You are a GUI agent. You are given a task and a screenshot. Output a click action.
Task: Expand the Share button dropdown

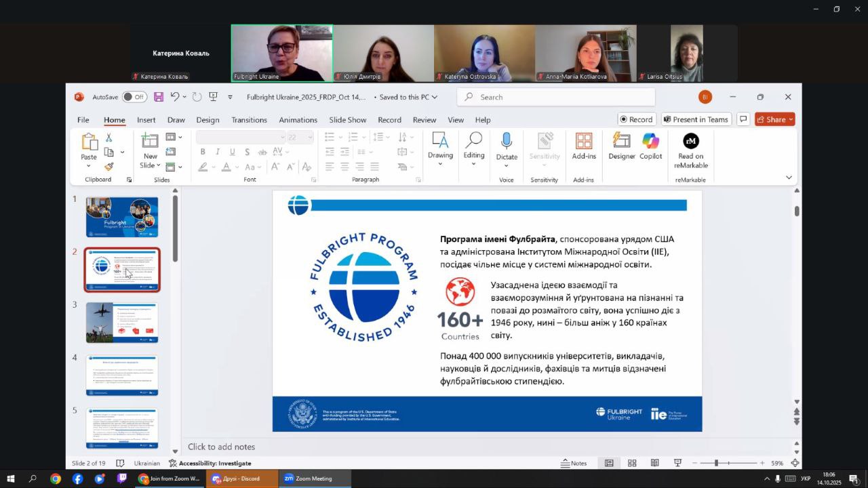coord(790,119)
